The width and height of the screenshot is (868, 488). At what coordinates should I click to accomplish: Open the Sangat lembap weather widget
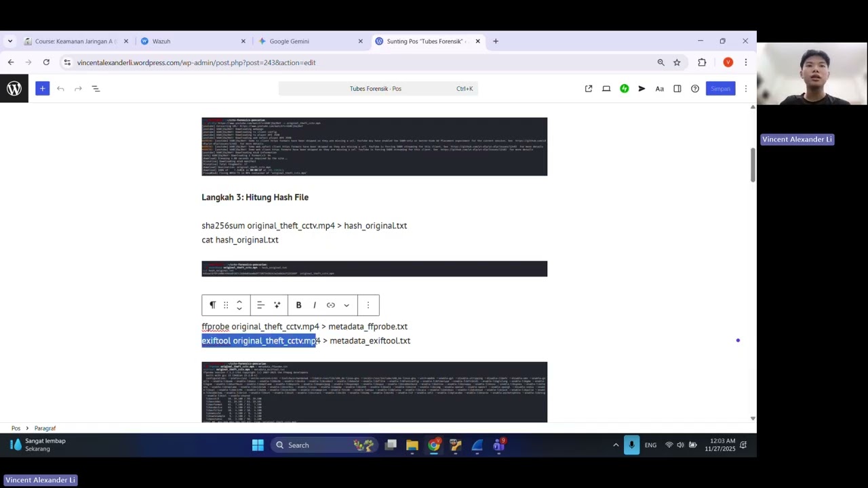click(37, 445)
